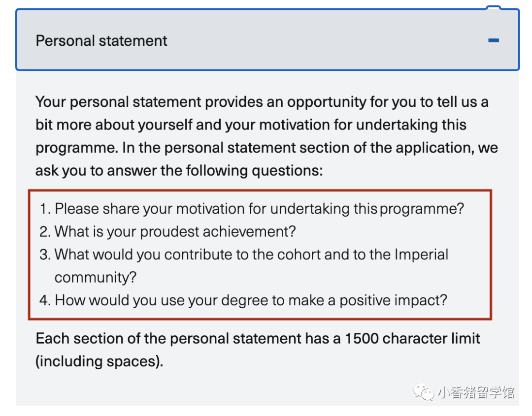Select the Personal statement section title
Viewport: 532px width, 416px height.
coord(100,40)
